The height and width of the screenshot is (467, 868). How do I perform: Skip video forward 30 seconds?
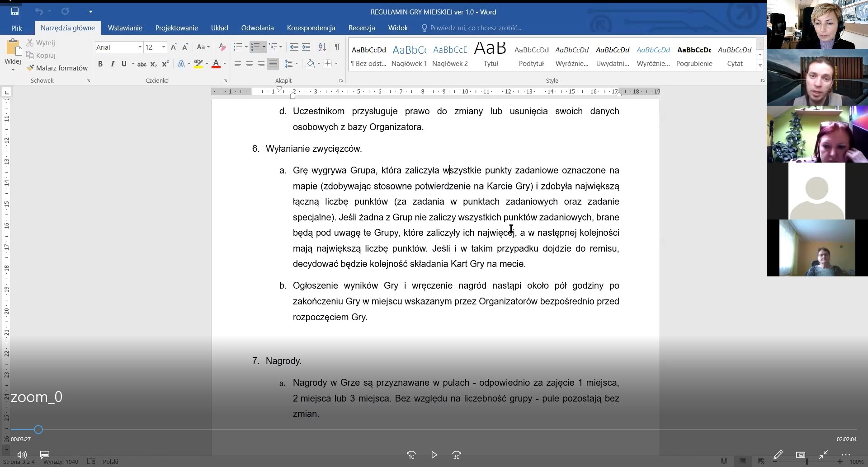click(457, 455)
